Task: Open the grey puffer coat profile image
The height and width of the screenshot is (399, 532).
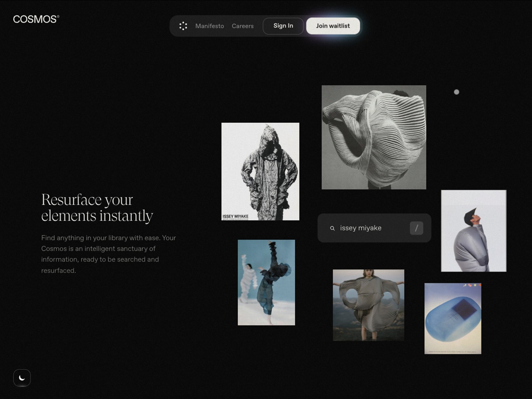Action: point(474,231)
